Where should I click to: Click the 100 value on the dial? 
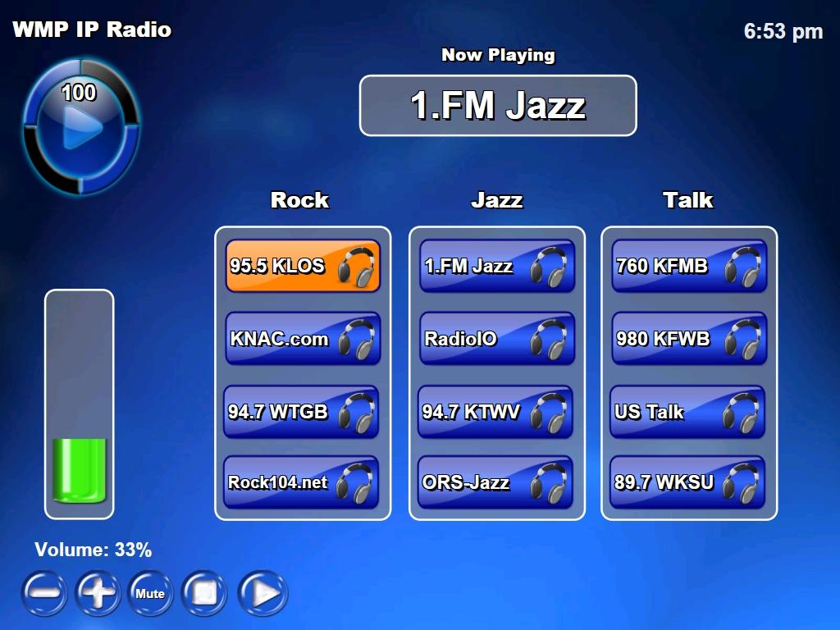[x=79, y=93]
